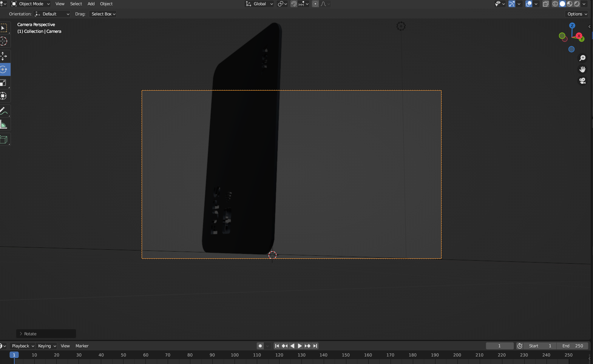Toggle snapping magnet
593x364 pixels.
pos(294,4)
